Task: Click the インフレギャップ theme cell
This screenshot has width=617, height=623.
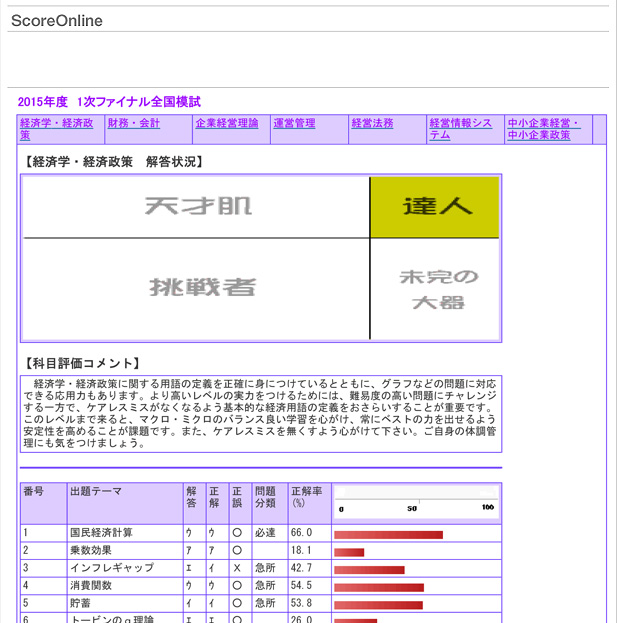Action: coord(125,568)
